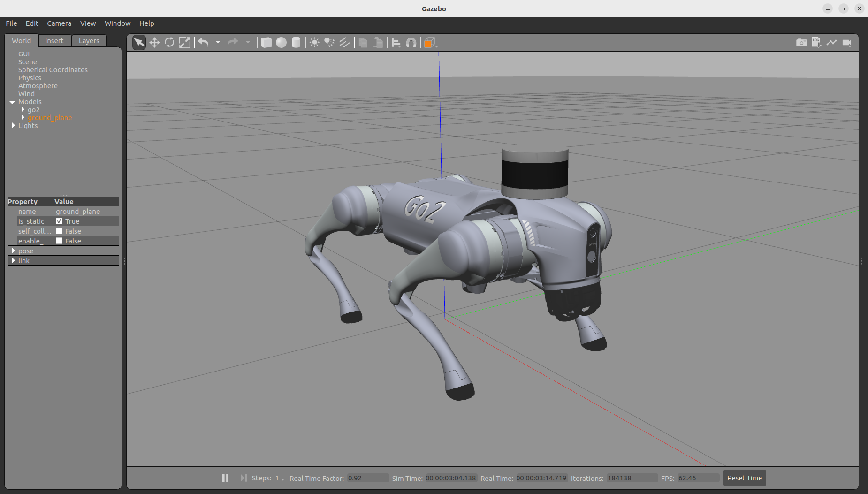Viewport: 868px width, 494px height.
Task: Click the undo arrow icon
Action: coord(203,43)
